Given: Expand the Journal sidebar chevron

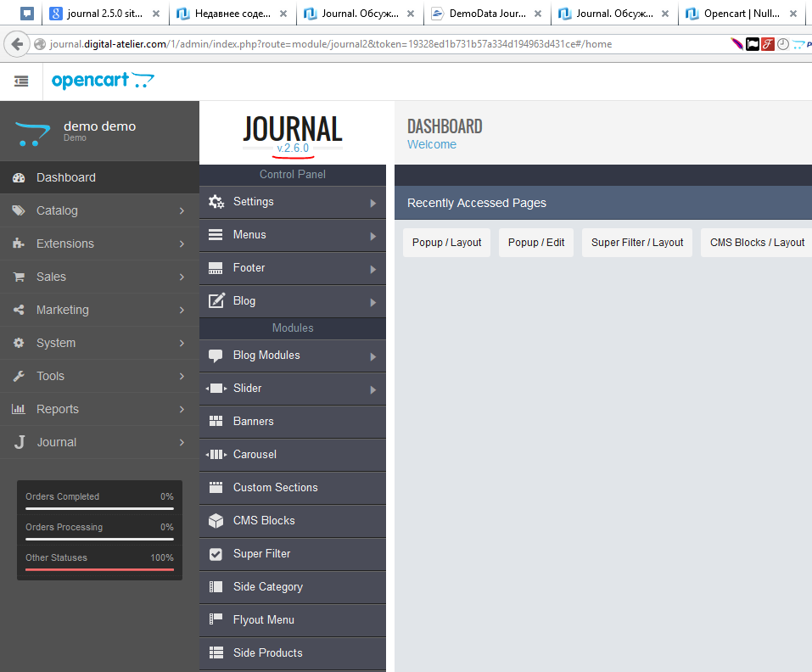Looking at the screenshot, I should (182, 442).
